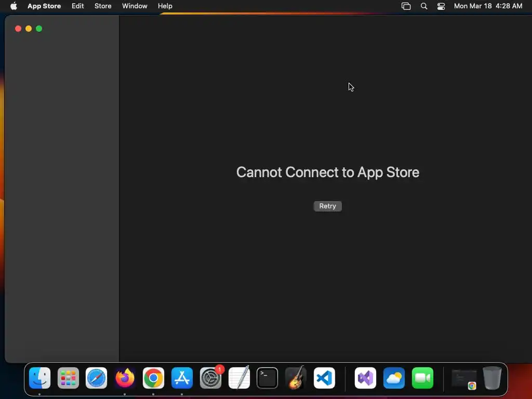Open Firefox from the Dock
532x399 pixels.
tap(125, 378)
